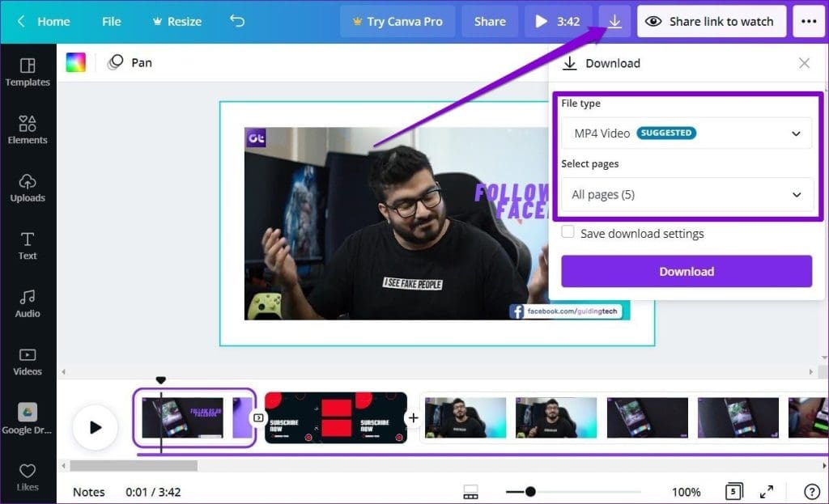Enable Save download settings
The image size is (829, 504).
pos(568,232)
